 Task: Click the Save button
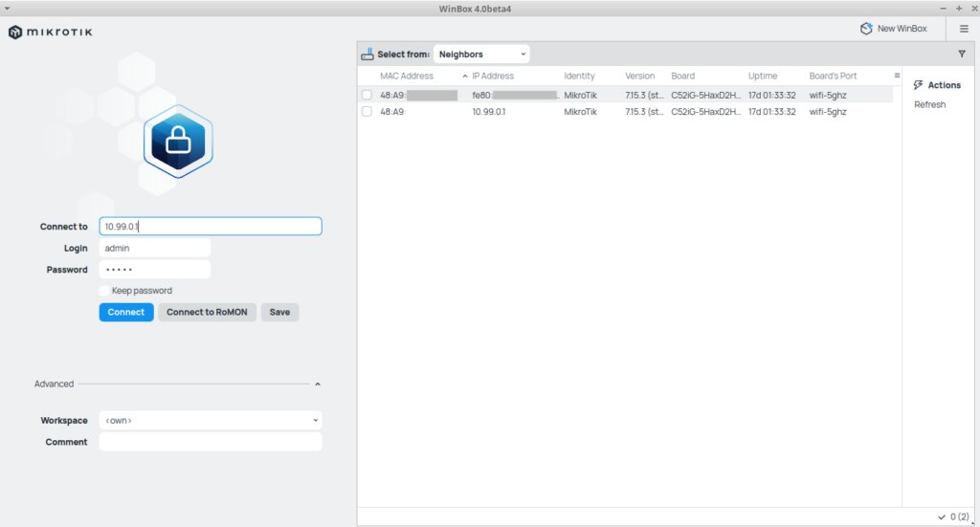(279, 312)
